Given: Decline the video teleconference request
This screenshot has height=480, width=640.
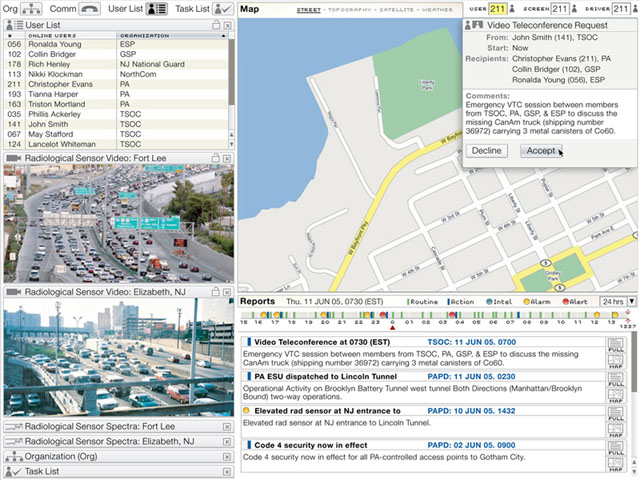Looking at the screenshot, I should (x=487, y=151).
